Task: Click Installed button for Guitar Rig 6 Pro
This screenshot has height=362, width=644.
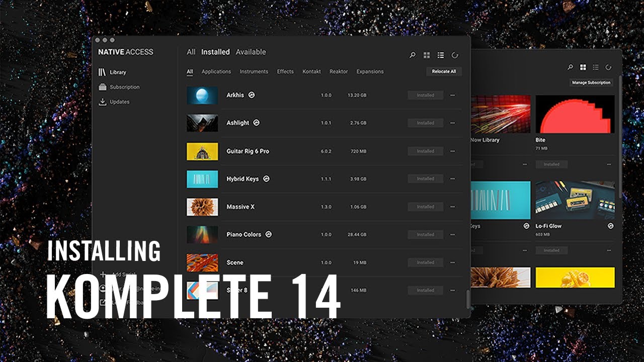Action: (x=425, y=151)
